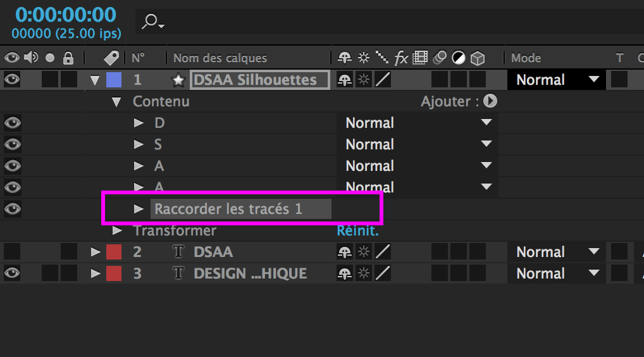This screenshot has width=644, height=357.
Task: Show the DSAA text layer 2
Action: click(12, 252)
